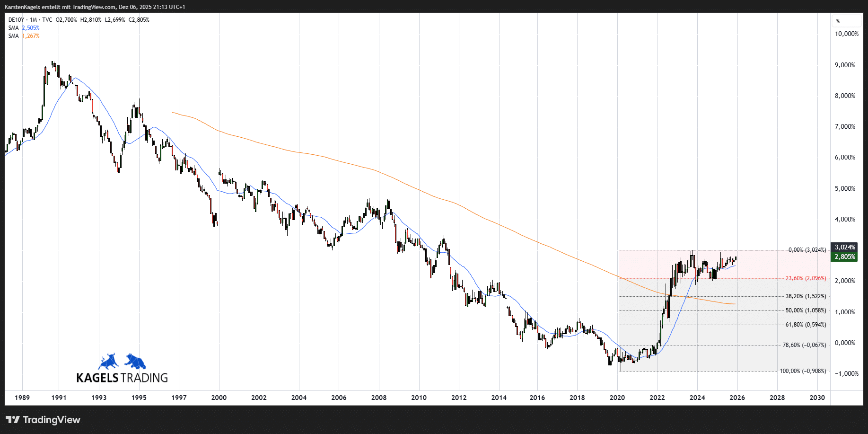The height and width of the screenshot is (434, 868).
Task: Click the 61,80% (0,594%) Fibonacci level label
Action: click(x=806, y=325)
